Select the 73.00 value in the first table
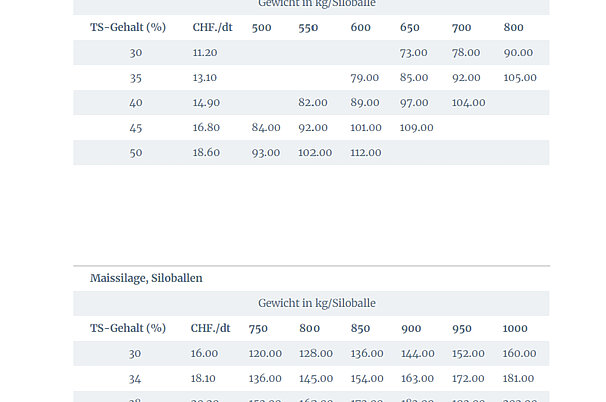Image resolution: width=606 pixels, height=402 pixels. point(413,52)
